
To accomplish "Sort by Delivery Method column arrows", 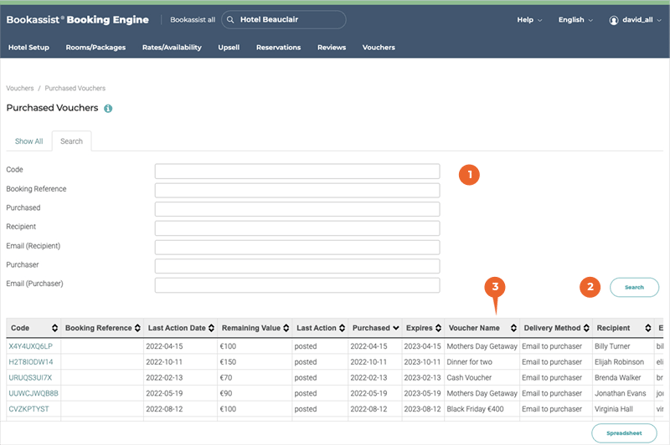I will click(587, 328).
